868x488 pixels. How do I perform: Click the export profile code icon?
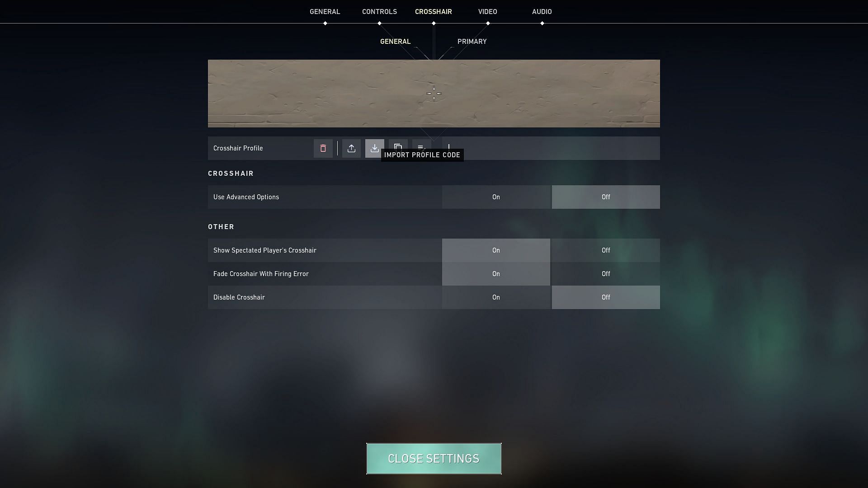(350, 148)
